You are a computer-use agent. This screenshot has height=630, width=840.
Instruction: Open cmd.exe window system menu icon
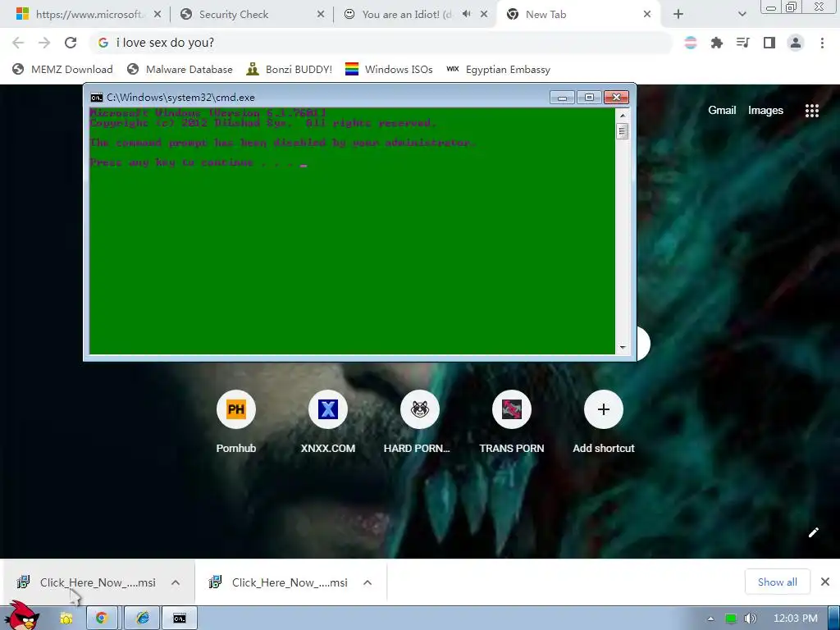(97, 98)
